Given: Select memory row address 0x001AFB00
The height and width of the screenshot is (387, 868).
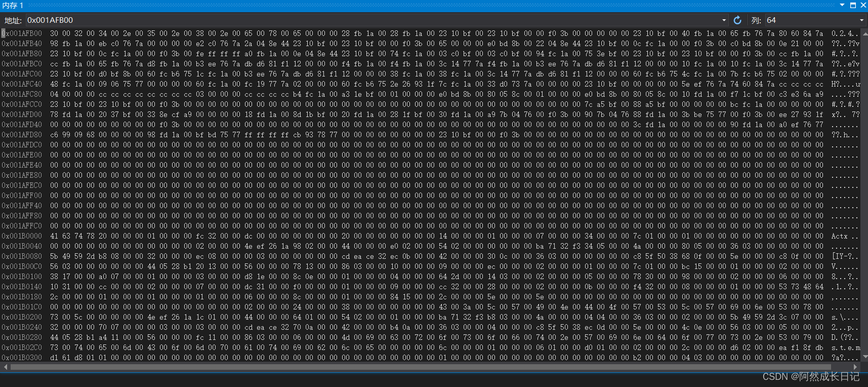Looking at the screenshot, I should coord(22,33).
